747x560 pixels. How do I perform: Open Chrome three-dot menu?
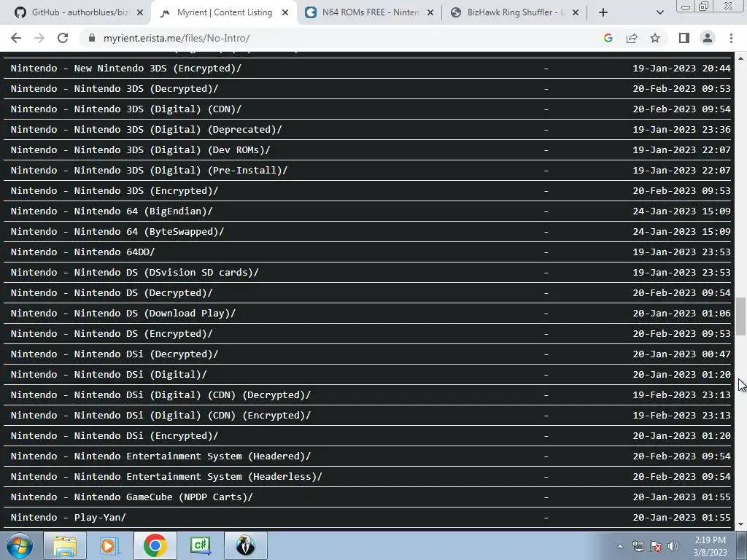731,38
